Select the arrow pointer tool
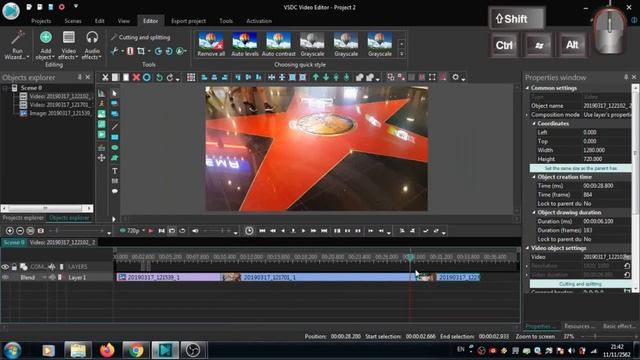The width and height of the screenshot is (640, 360). click(x=115, y=93)
